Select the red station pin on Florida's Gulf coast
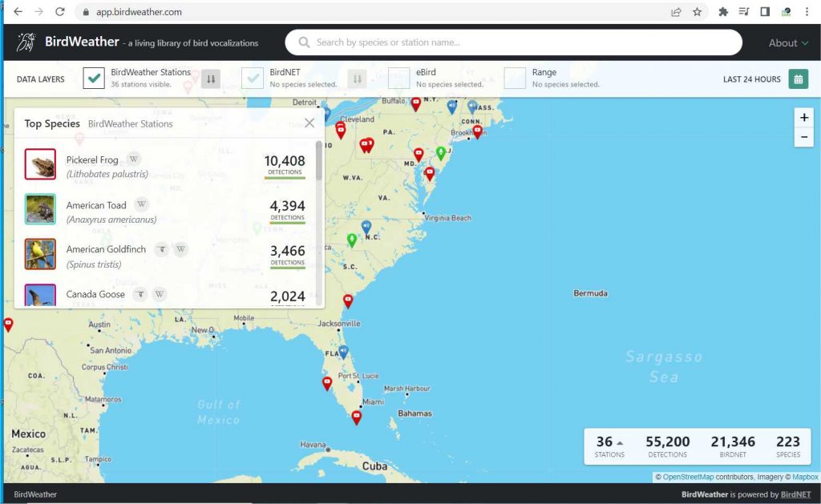Image resolution: width=821 pixels, height=504 pixels. point(327,383)
